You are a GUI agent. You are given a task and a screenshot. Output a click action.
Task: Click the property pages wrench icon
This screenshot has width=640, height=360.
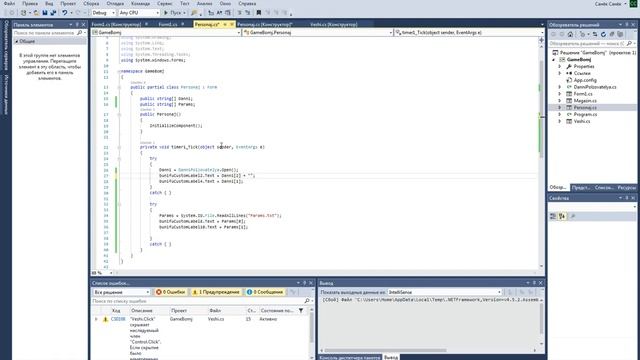(x=572, y=216)
